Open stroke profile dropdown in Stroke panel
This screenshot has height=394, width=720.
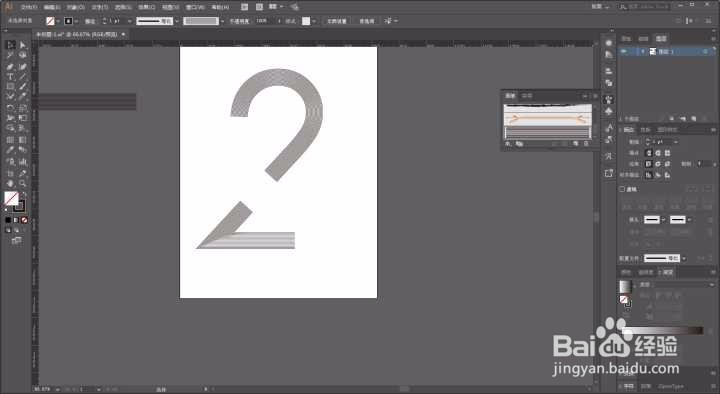click(x=684, y=259)
